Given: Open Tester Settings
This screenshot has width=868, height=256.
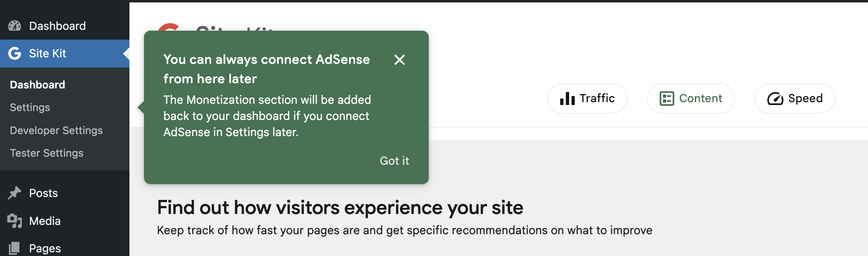Looking at the screenshot, I should (x=47, y=153).
